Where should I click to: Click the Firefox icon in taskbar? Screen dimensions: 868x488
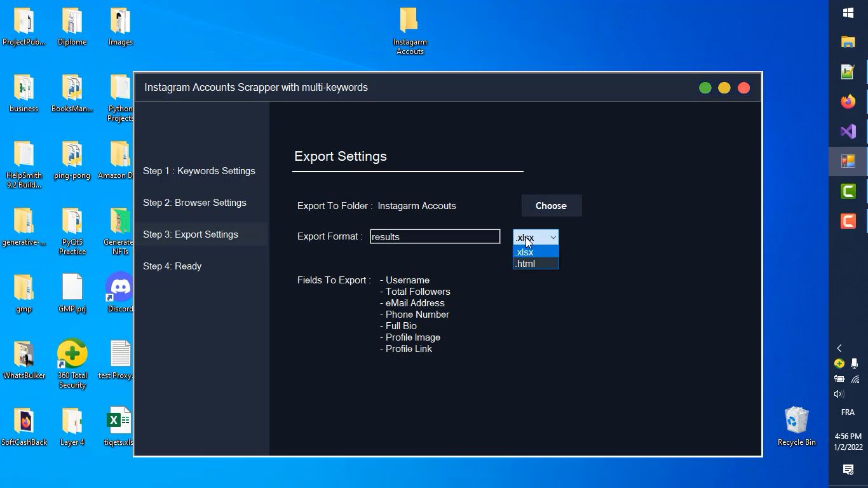pyautogui.click(x=848, y=102)
